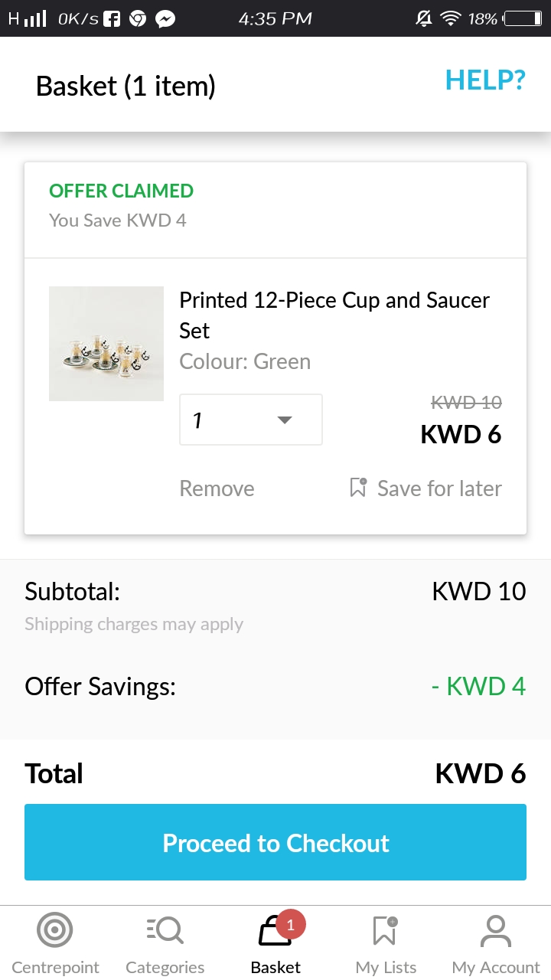Tap the Facebook notification icon in status bar
Screen dimensions: 551x980
[112, 18]
